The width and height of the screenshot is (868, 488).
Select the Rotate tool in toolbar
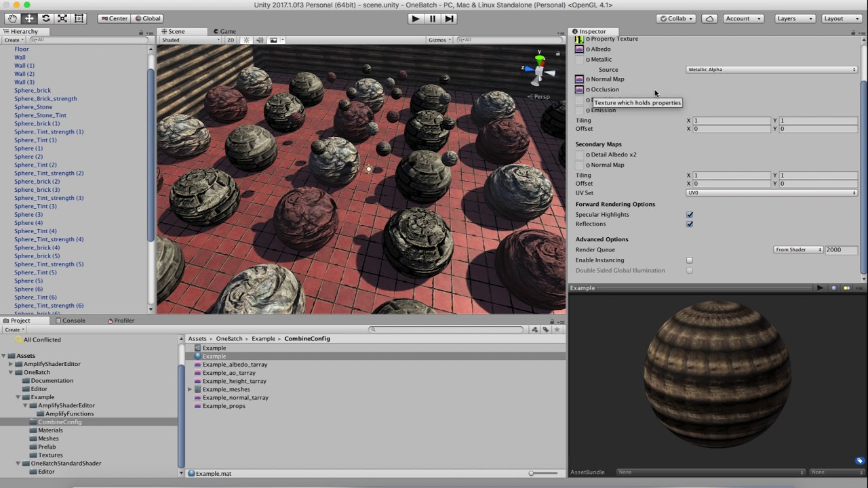45,18
